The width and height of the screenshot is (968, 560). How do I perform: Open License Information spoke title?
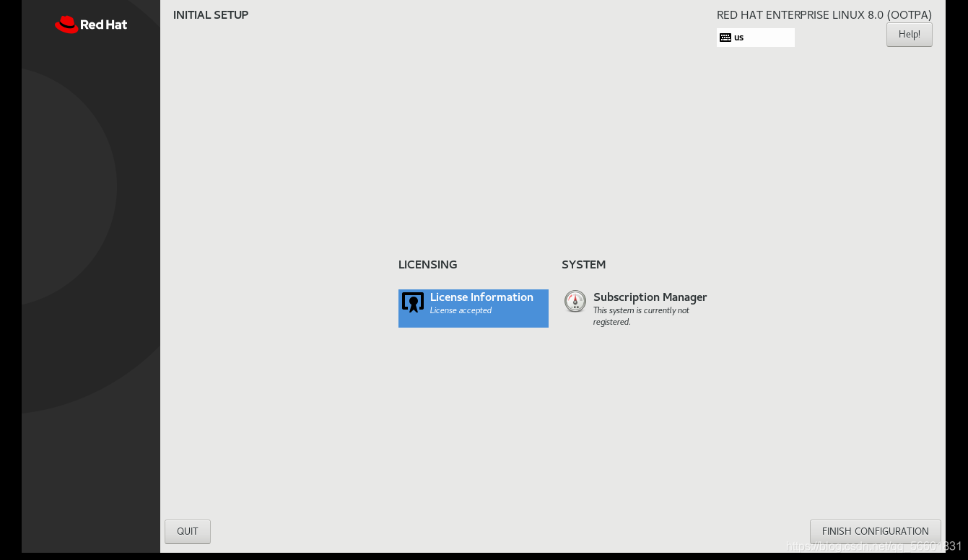point(481,297)
